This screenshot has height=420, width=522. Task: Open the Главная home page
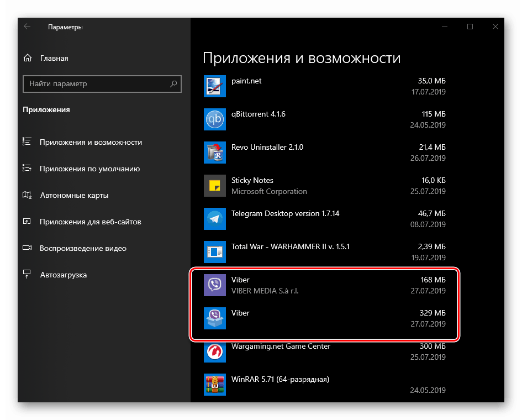click(54, 58)
